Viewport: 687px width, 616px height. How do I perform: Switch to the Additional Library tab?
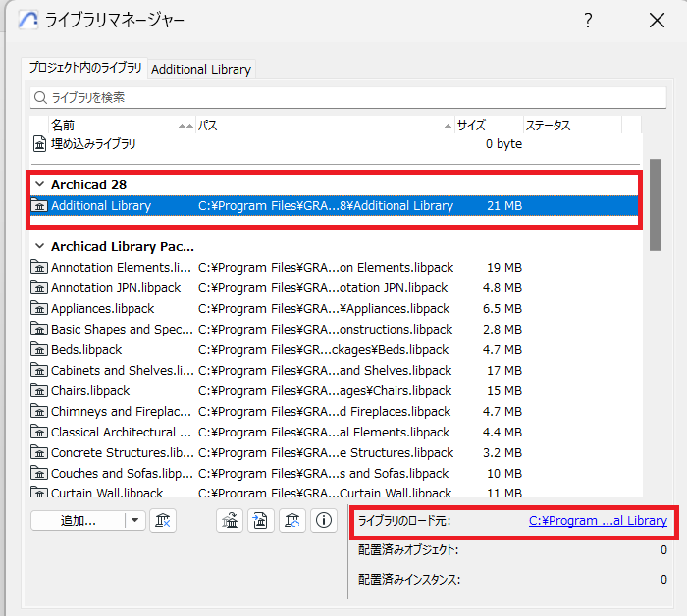coord(201,70)
